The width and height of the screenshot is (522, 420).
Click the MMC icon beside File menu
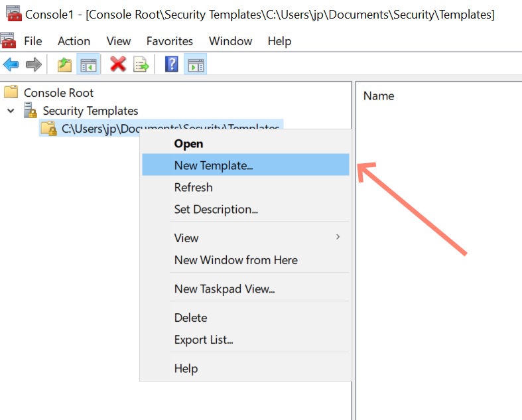[9, 41]
